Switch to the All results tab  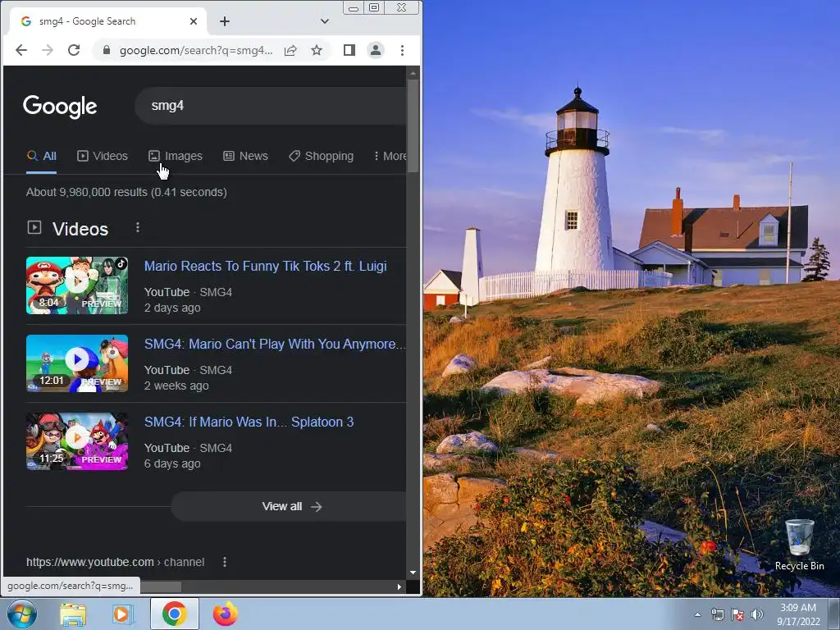coord(41,156)
